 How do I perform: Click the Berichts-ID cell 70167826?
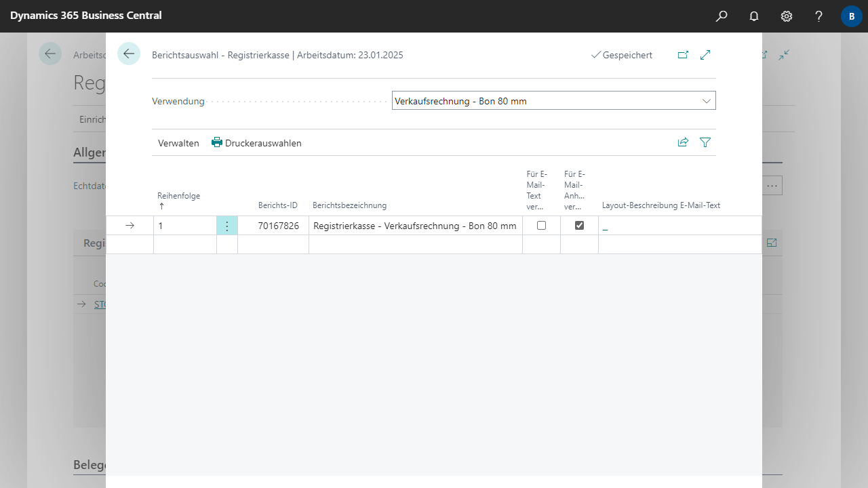278,226
